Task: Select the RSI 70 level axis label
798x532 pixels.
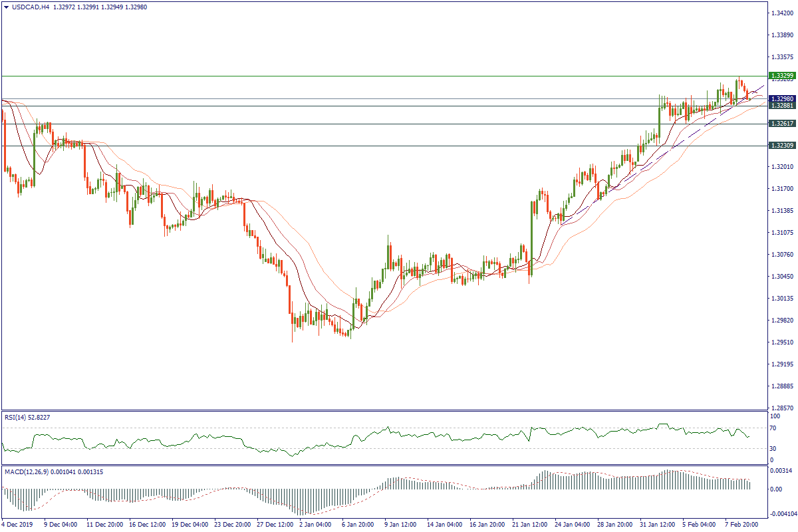Action: click(773, 428)
